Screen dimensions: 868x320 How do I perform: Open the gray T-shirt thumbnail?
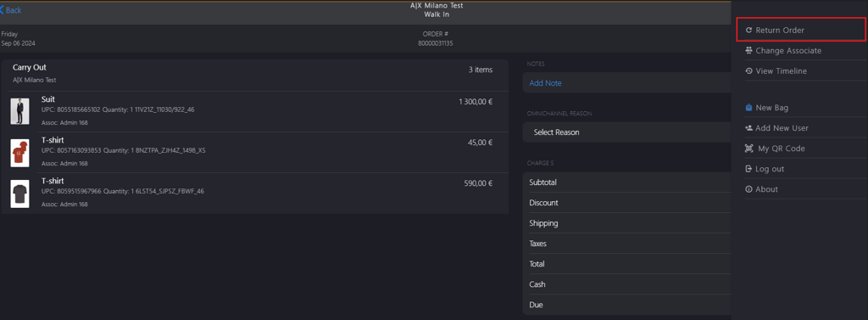click(19, 194)
